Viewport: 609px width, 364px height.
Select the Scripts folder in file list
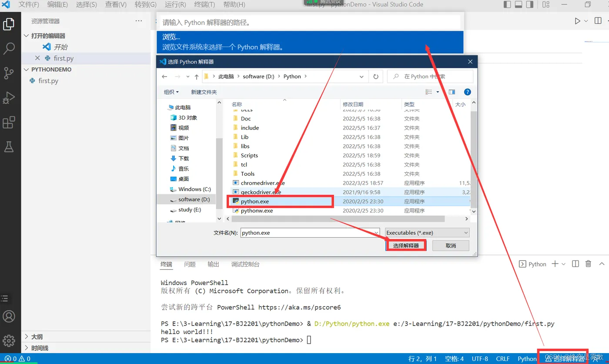249,155
